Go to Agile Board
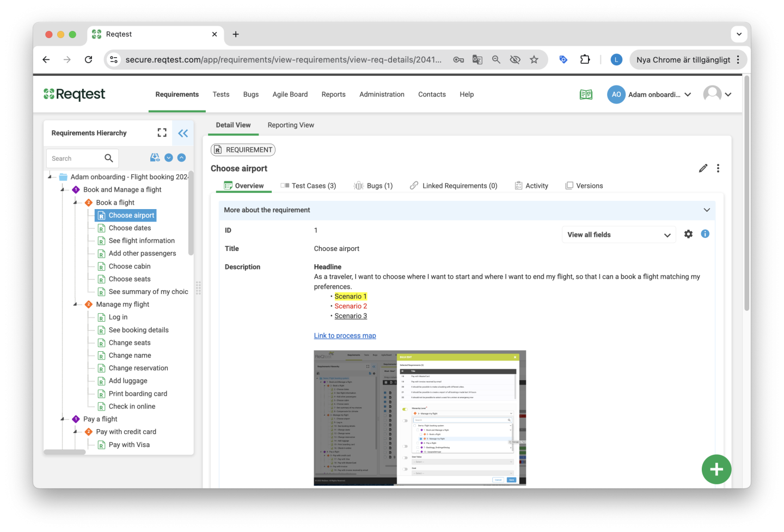 tap(290, 94)
